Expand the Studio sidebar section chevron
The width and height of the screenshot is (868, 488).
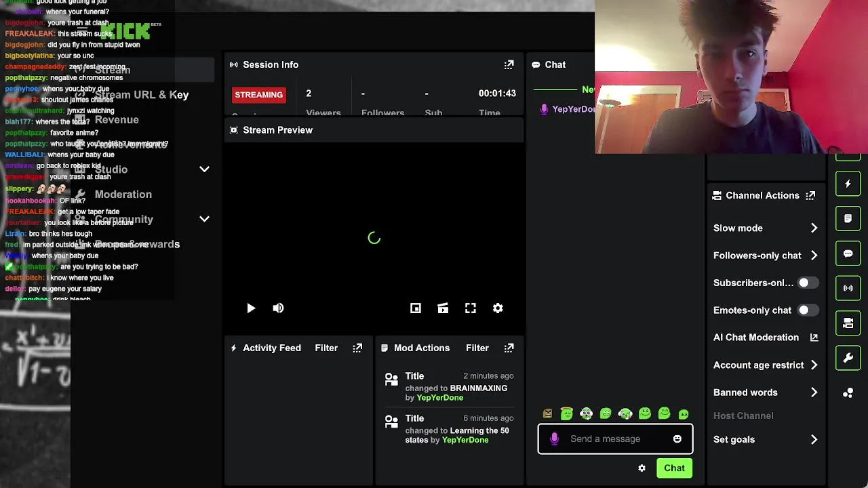tap(204, 169)
